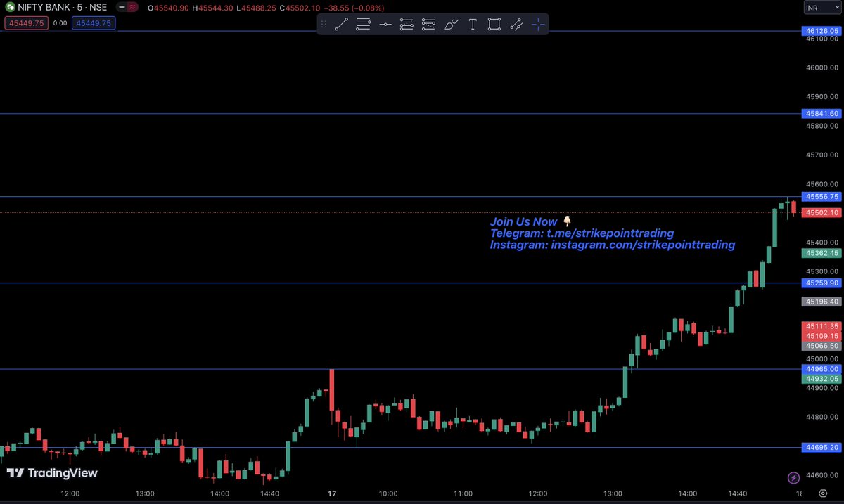
Task: Click the NIFTY BANK symbol logo icon
Action: pyautogui.click(x=11, y=8)
